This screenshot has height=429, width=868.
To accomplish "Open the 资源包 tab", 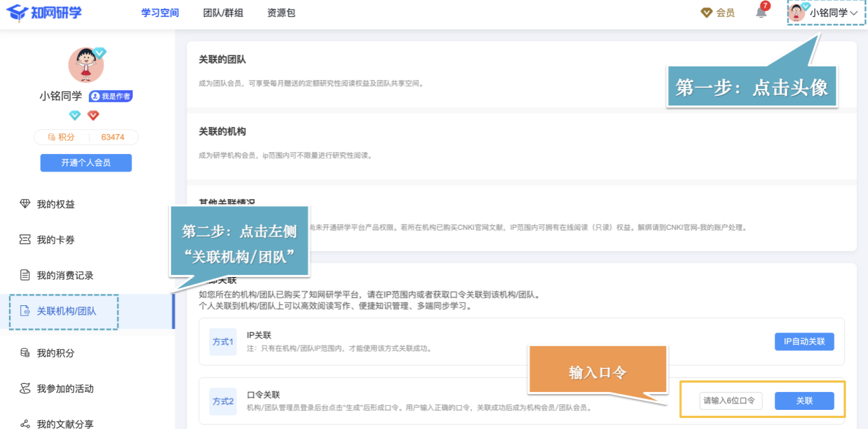I will pyautogui.click(x=281, y=13).
